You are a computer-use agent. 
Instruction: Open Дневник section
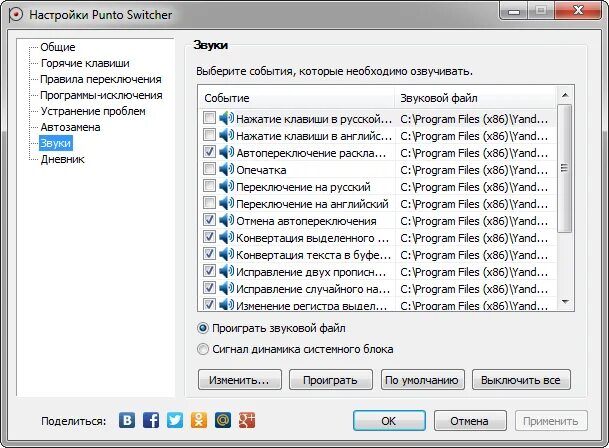[x=63, y=159]
